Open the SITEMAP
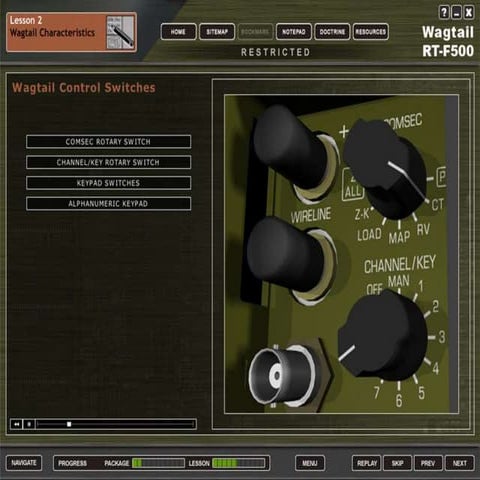This screenshot has height=480, width=480. pos(217,32)
